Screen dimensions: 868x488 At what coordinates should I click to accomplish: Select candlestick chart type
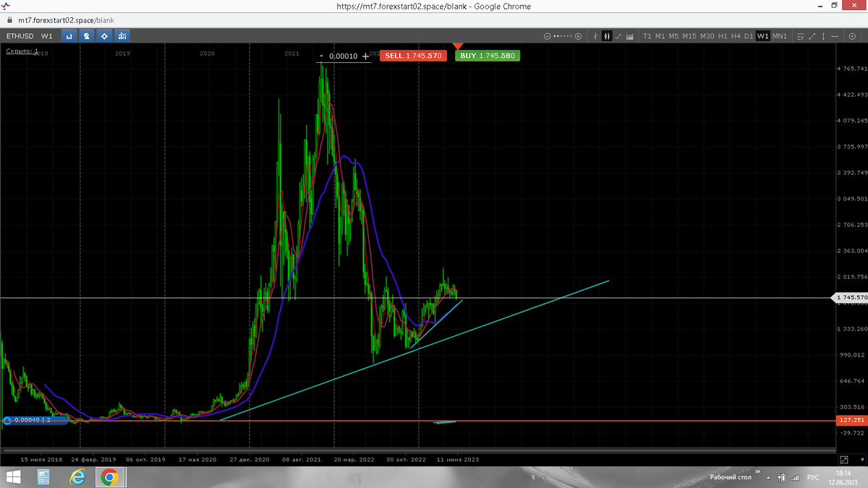607,36
